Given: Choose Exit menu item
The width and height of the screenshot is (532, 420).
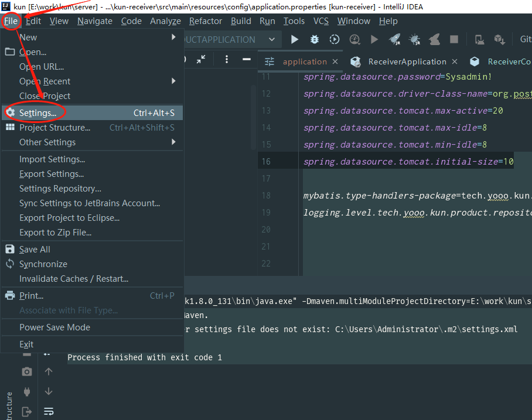Looking at the screenshot, I should [93, 344].
